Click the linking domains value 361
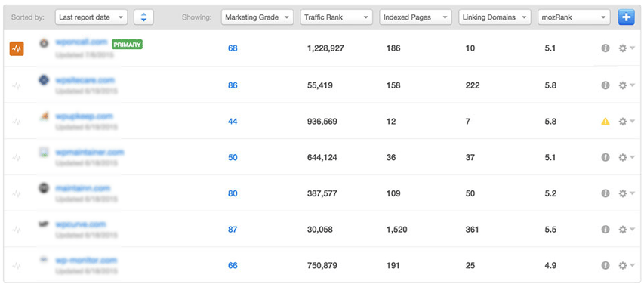644x287 pixels. tap(473, 230)
